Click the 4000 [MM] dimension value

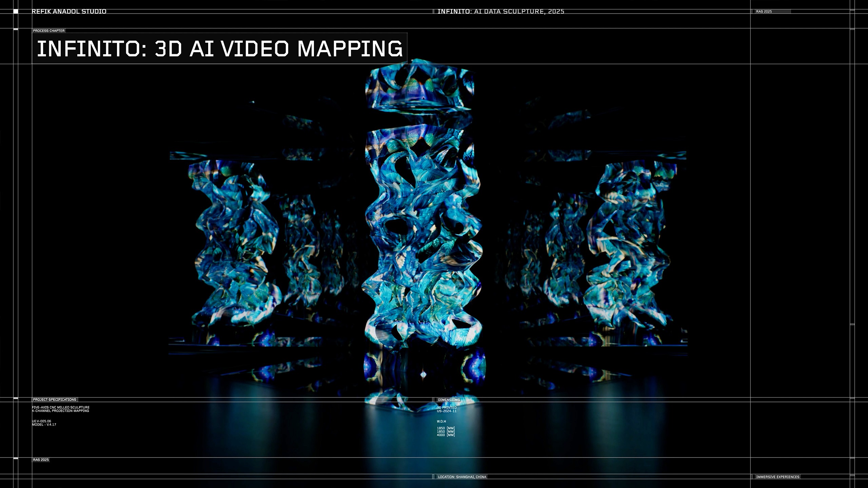[x=446, y=435]
